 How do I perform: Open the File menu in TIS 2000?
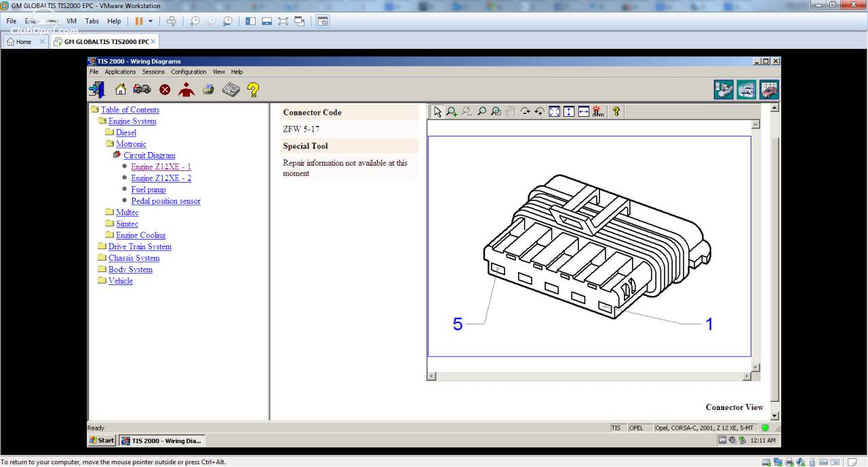point(94,72)
